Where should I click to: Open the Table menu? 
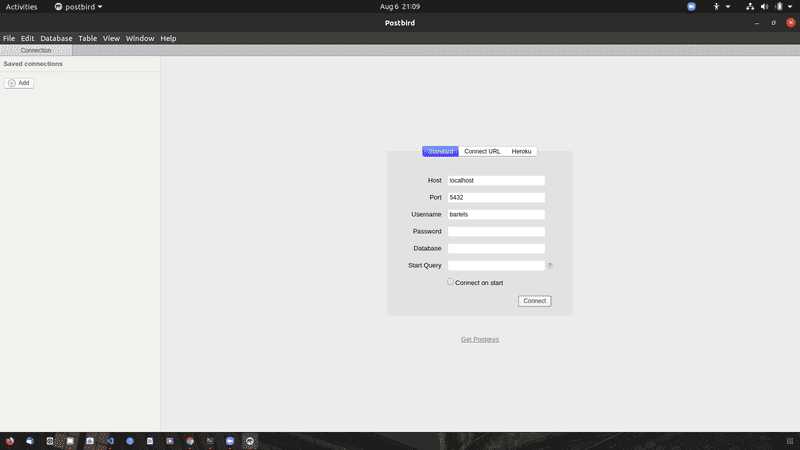pos(88,38)
